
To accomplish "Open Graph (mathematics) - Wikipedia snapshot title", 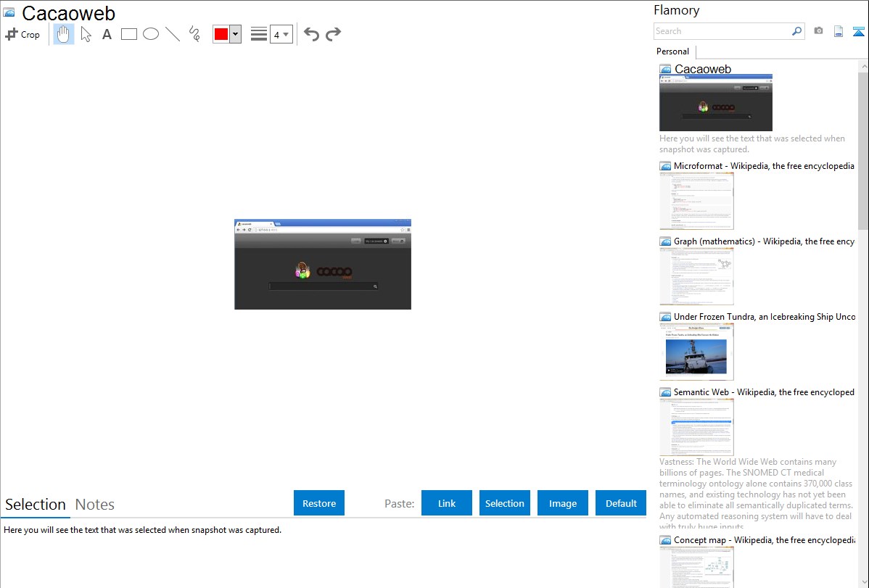I will tap(764, 241).
